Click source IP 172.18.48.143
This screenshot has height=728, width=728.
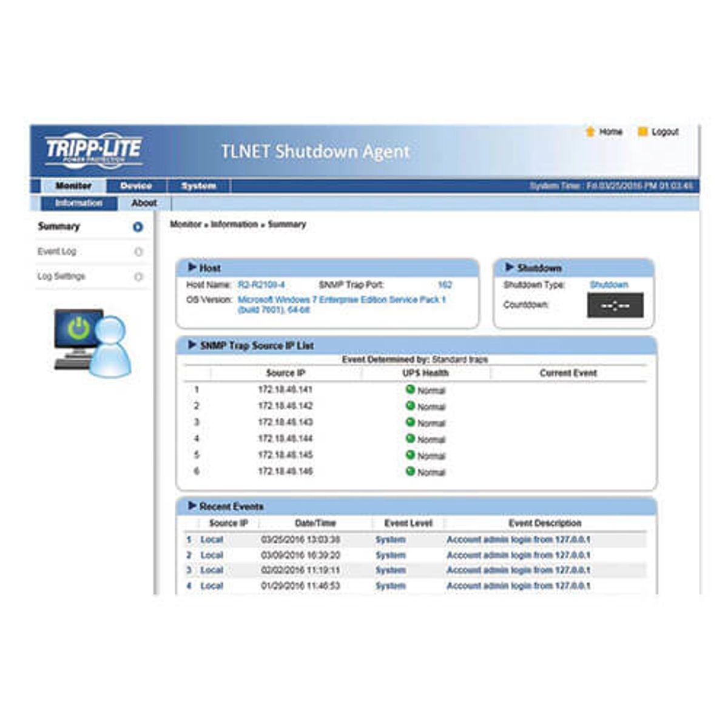point(285,422)
